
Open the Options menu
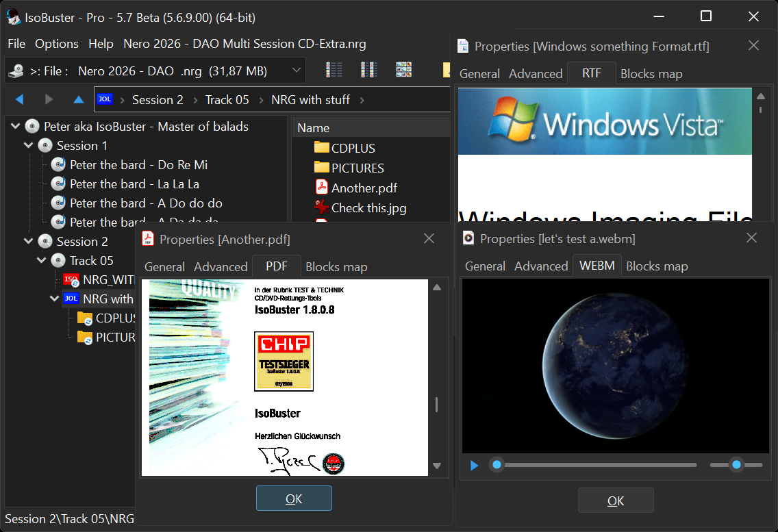57,44
